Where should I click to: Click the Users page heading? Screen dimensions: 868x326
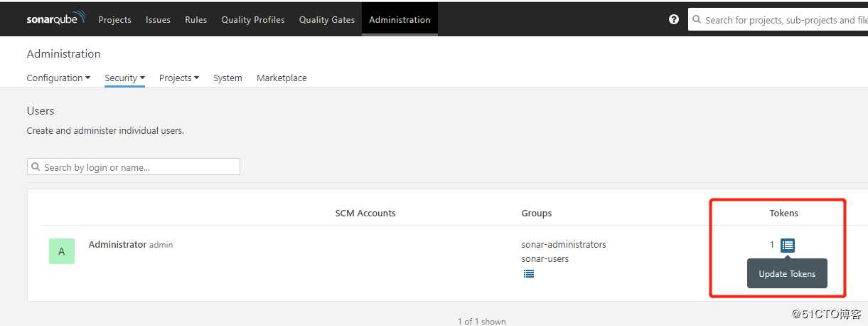click(41, 110)
